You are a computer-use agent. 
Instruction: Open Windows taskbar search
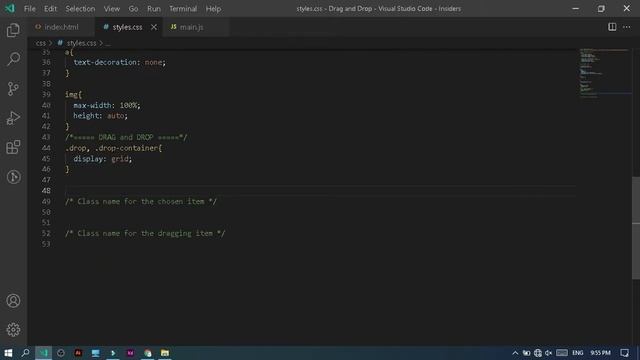[x=25, y=353]
